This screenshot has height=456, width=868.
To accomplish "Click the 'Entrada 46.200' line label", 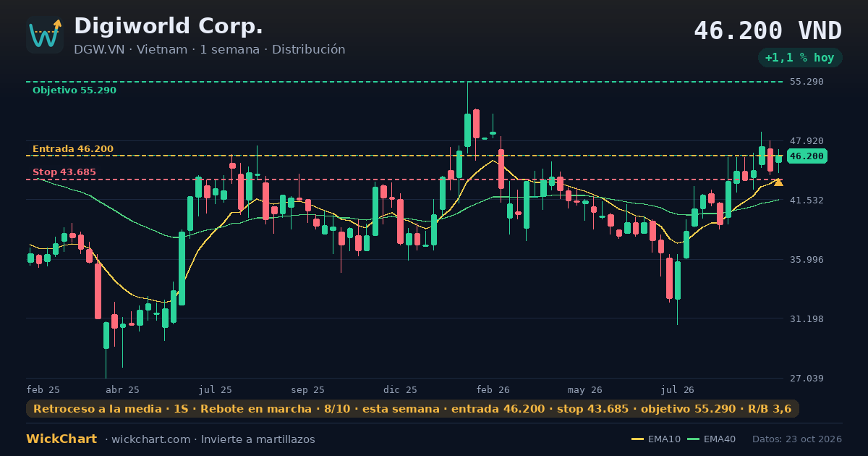I will click(73, 149).
